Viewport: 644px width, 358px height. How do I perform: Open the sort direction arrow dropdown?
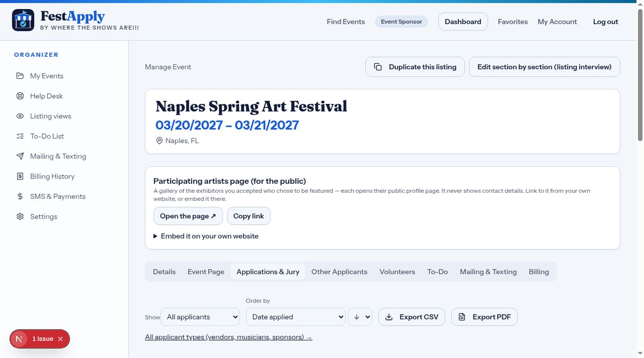[x=360, y=317]
